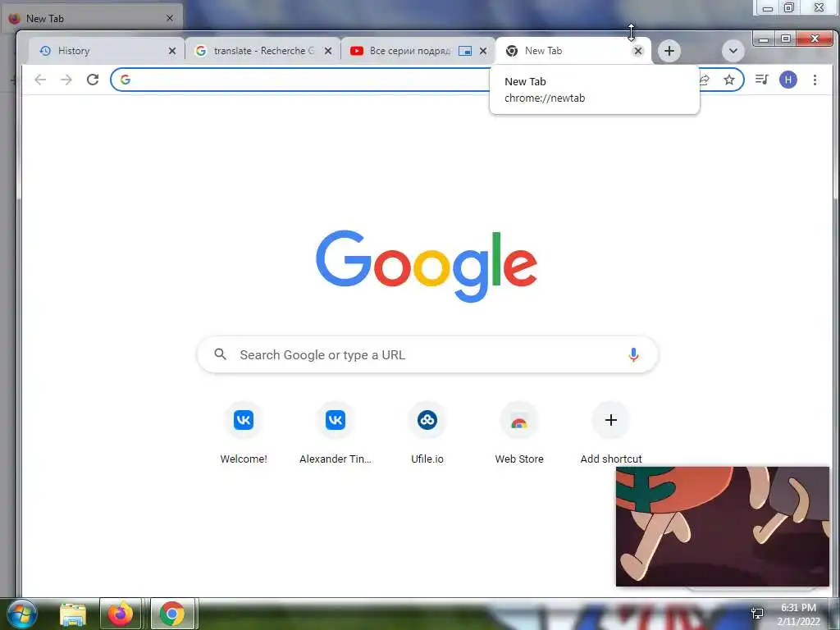Click the Google logo
Screen dimensions: 840x630
(x=427, y=267)
